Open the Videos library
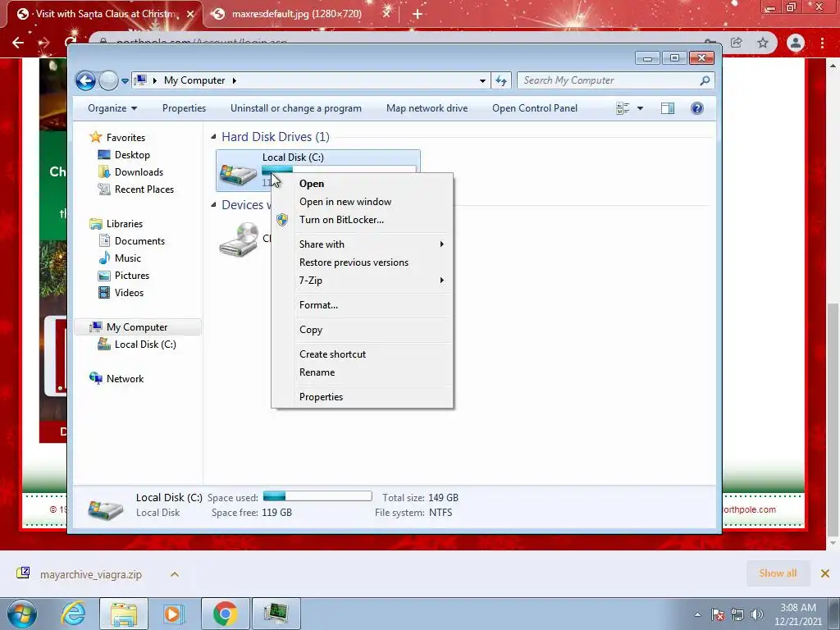 129,293
